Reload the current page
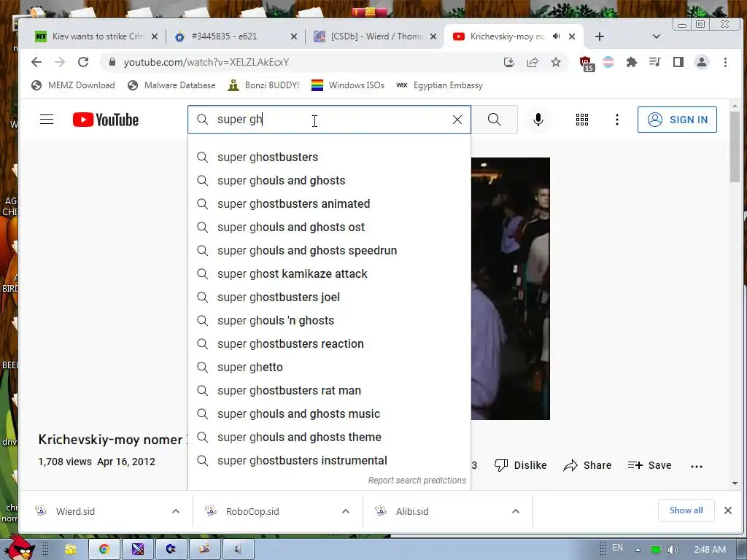 (83, 62)
